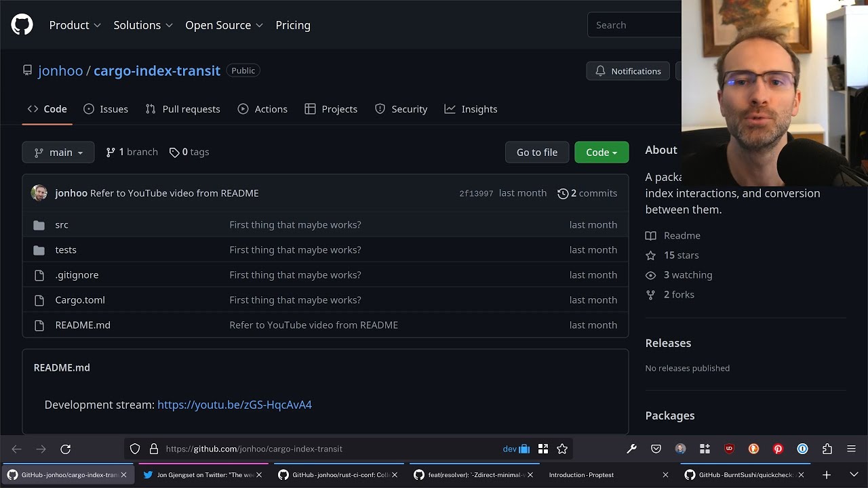Click the QR grid icon in the address bar
The width and height of the screenshot is (868, 488).
coord(543,449)
